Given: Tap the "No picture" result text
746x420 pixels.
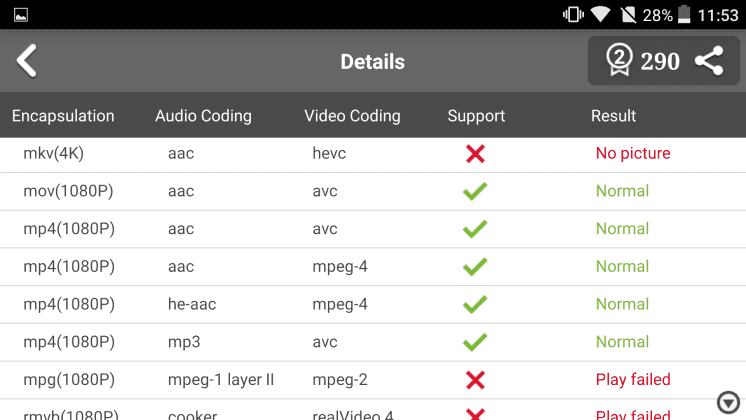Looking at the screenshot, I should 633,153.
